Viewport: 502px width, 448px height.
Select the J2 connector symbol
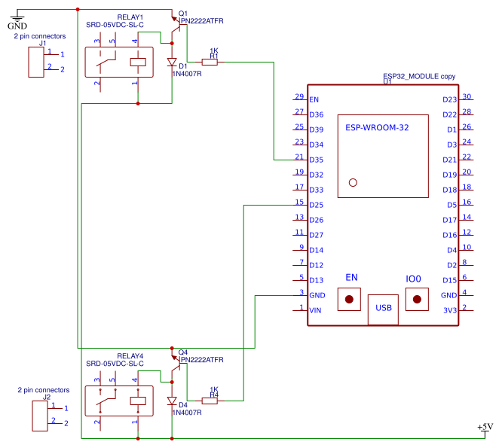(47, 416)
